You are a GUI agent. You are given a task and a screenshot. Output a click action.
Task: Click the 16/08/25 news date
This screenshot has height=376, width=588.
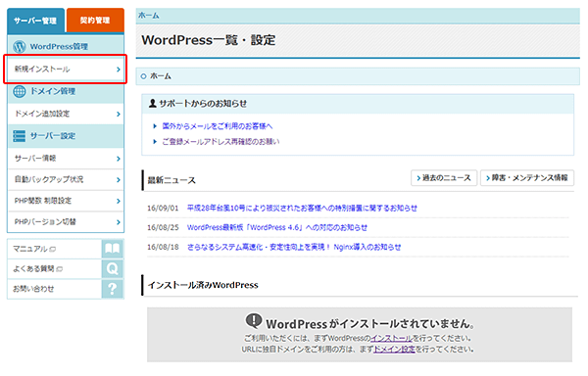click(x=163, y=228)
